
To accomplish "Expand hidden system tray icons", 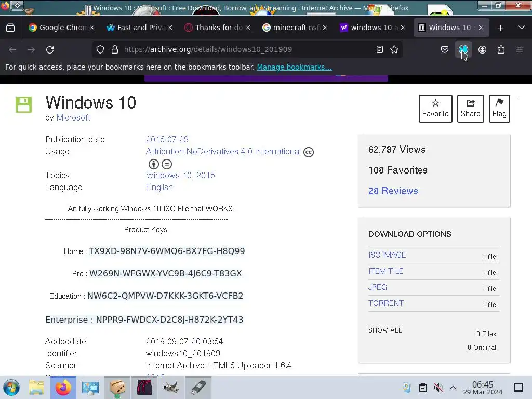I will 453,388.
